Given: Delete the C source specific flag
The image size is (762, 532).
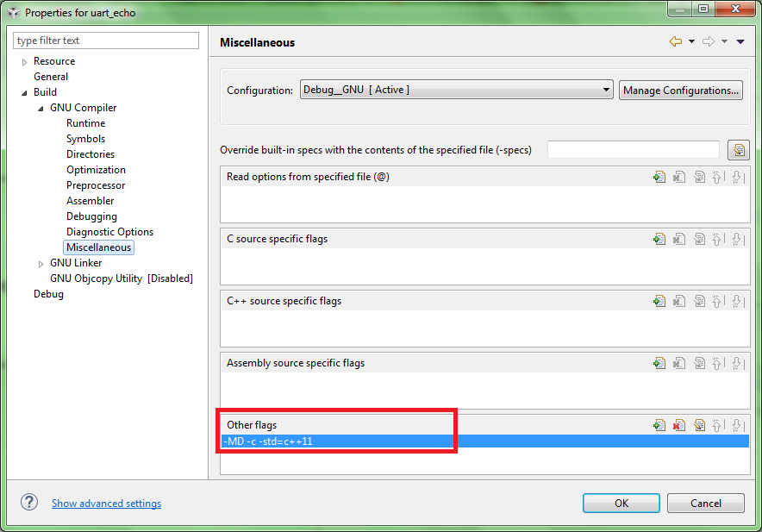Looking at the screenshot, I should point(679,239).
